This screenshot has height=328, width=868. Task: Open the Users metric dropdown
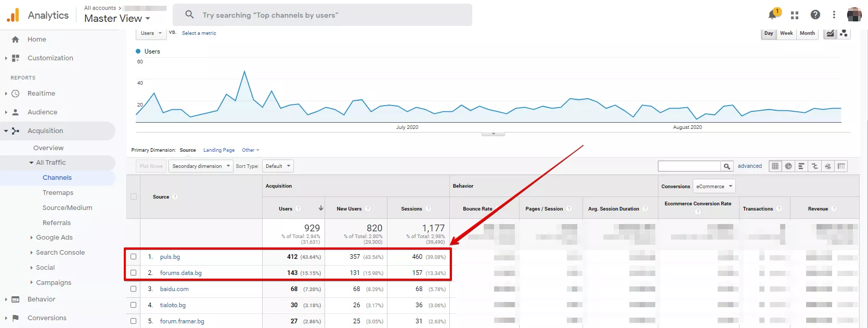tap(151, 33)
